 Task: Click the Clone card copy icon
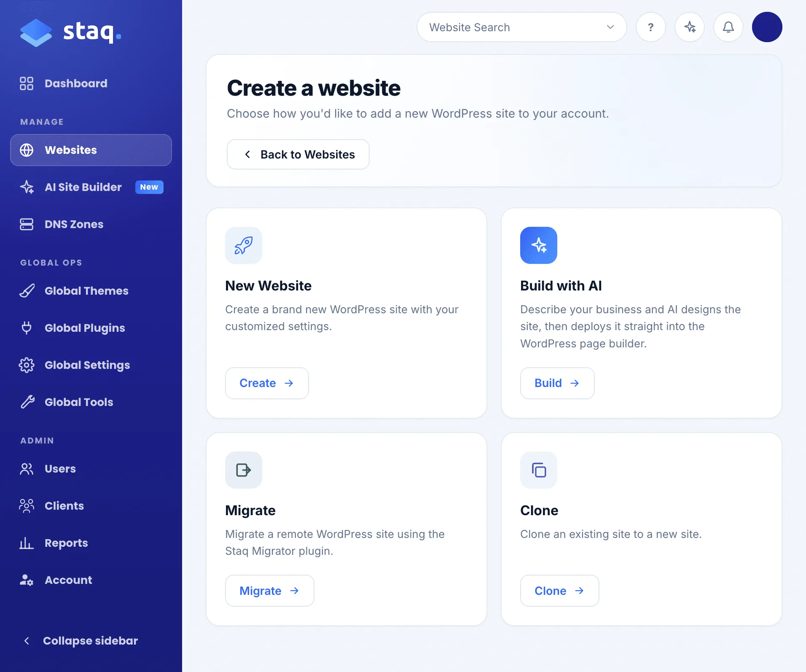tap(539, 470)
